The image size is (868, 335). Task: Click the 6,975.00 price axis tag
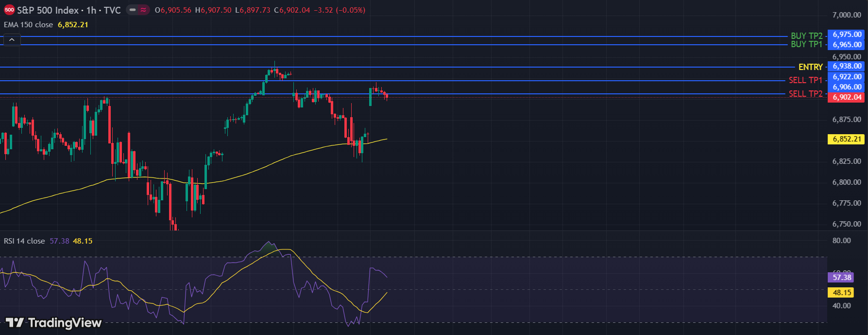pos(847,35)
